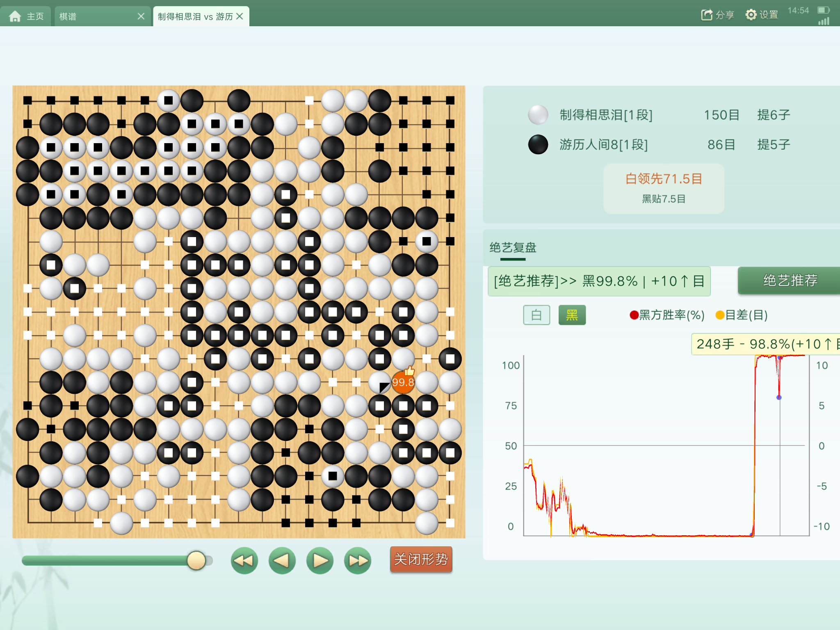Click the recommendation text 黑99.8% | +10↑目

[599, 281]
